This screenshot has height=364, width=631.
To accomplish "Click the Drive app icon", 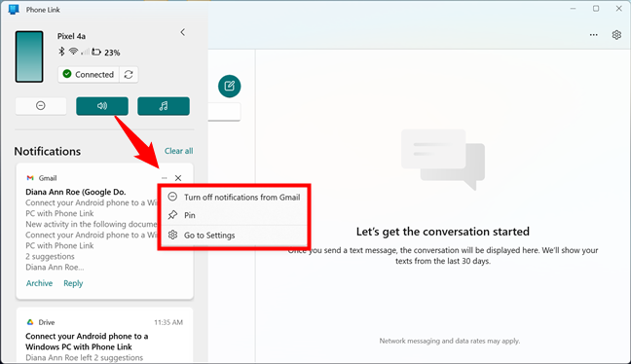I will point(30,322).
